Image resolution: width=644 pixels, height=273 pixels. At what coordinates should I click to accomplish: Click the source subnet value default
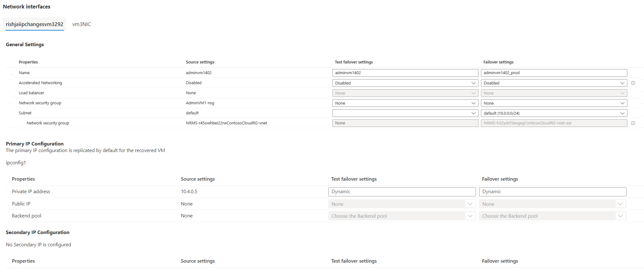(x=192, y=113)
